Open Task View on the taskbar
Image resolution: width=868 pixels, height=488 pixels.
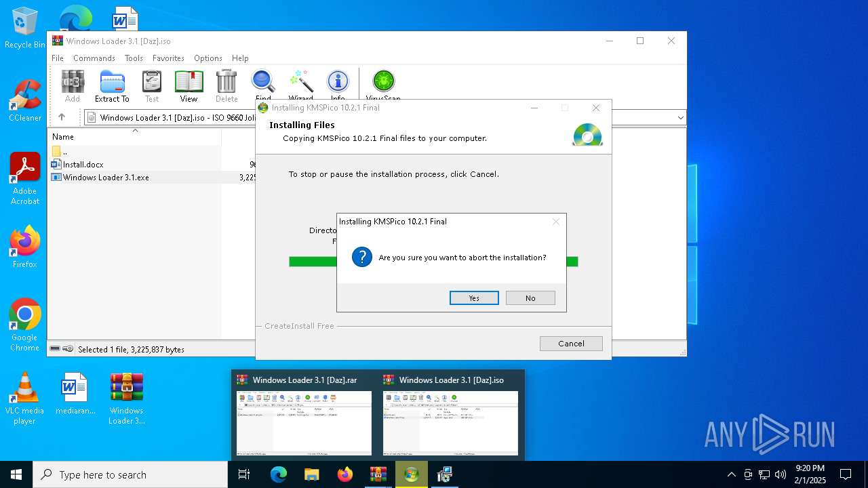[244, 474]
